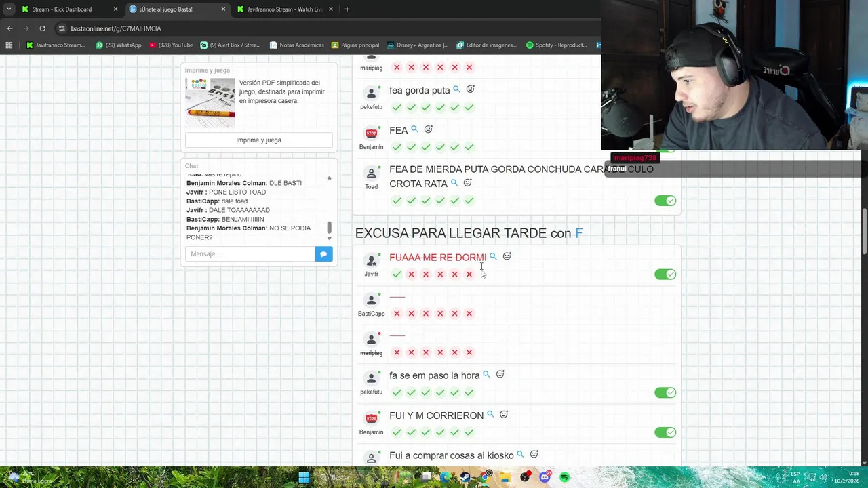The width and height of the screenshot is (868, 488).
Task: Open Chrome tab search dropdown arrow
Action: coord(8,9)
